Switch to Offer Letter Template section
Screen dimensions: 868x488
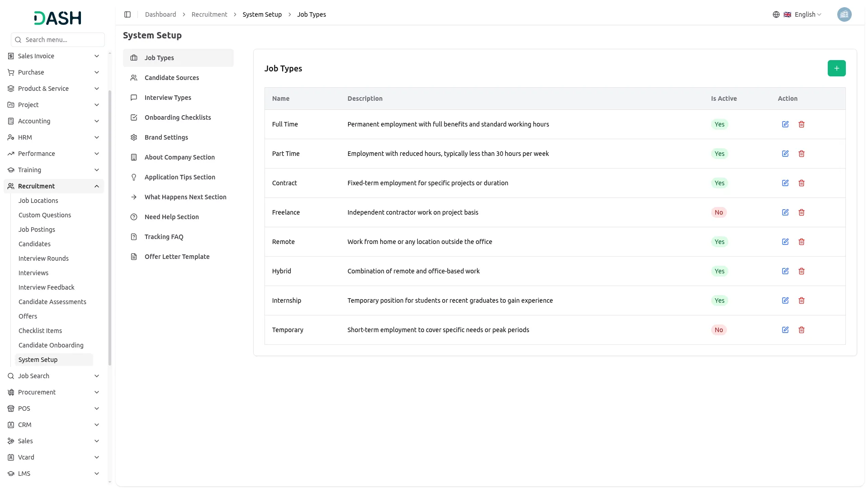click(177, 257)
